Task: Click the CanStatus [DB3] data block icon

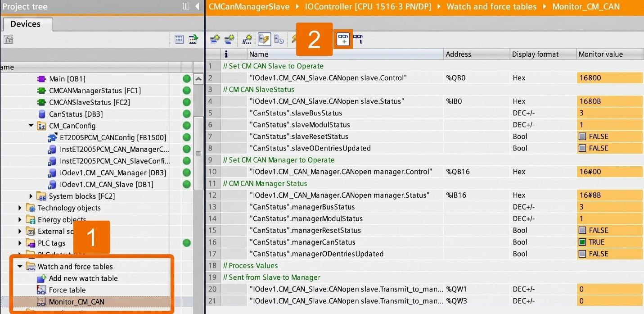Action: point(42,114)
